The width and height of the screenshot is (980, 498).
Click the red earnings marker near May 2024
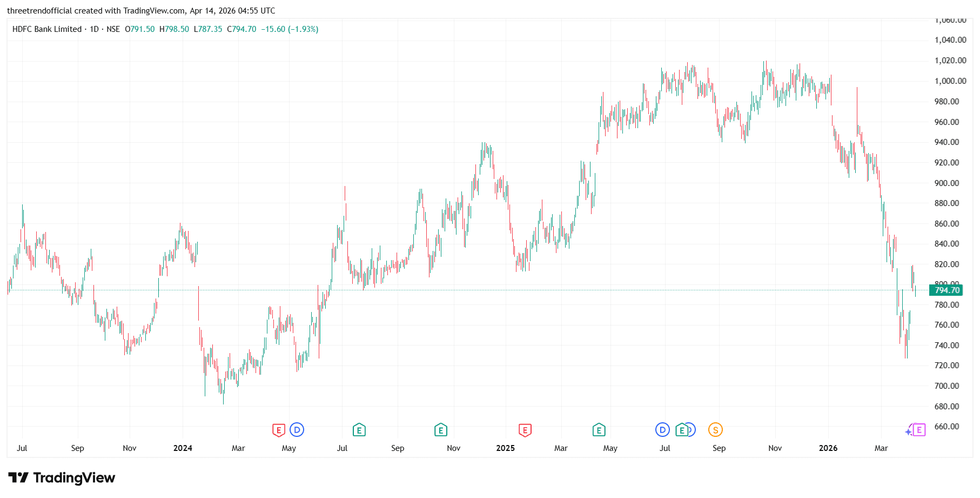(x=278, y=430)
